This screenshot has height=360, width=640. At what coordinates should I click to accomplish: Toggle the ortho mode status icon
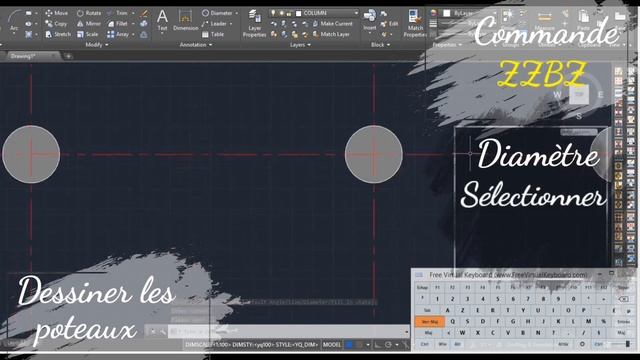pyautogui.click(x=378, y=345)
